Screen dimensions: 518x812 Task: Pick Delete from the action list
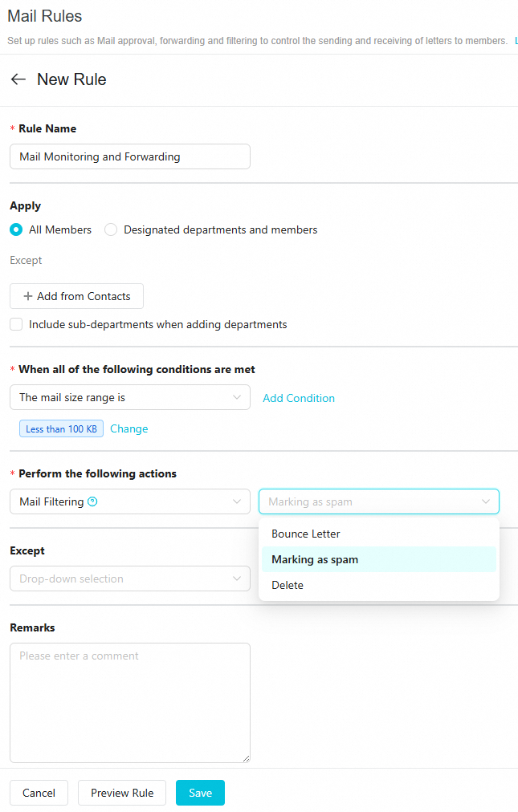pos(288,585)
